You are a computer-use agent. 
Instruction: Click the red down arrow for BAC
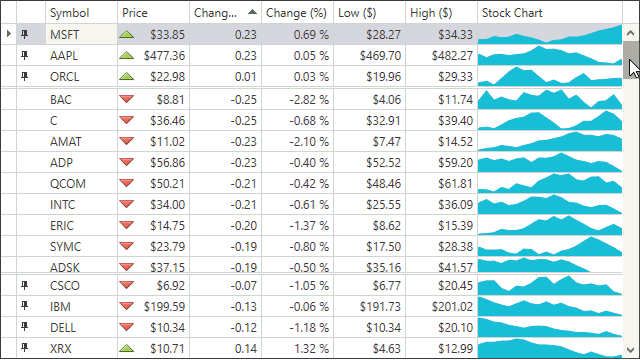(127, 99)
